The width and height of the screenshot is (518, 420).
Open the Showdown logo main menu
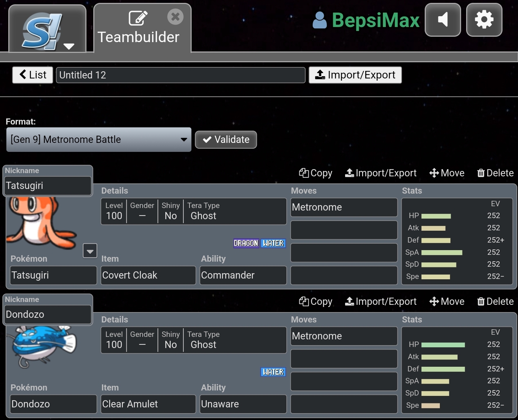(47, 30)
